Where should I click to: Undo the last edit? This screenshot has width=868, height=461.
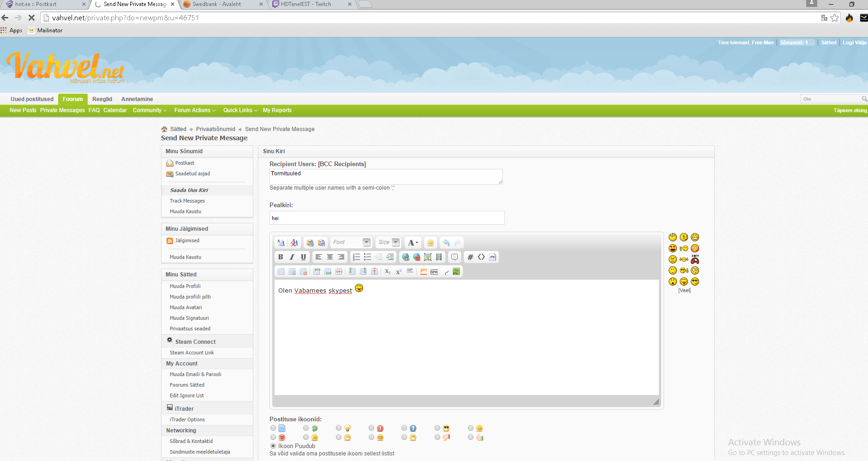pos(446,243)
